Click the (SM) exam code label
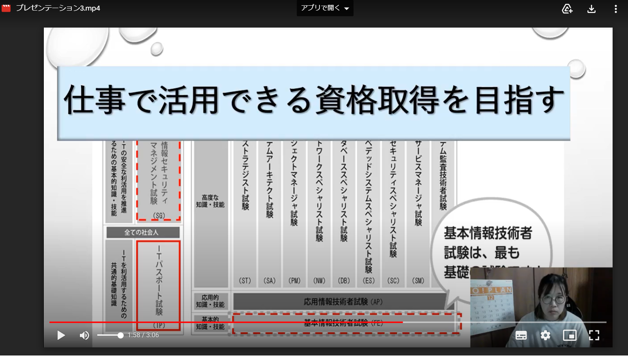 [418, 280]
